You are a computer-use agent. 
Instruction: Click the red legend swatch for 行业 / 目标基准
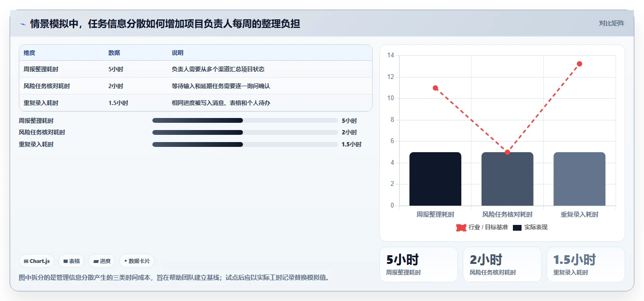(461, 227)
